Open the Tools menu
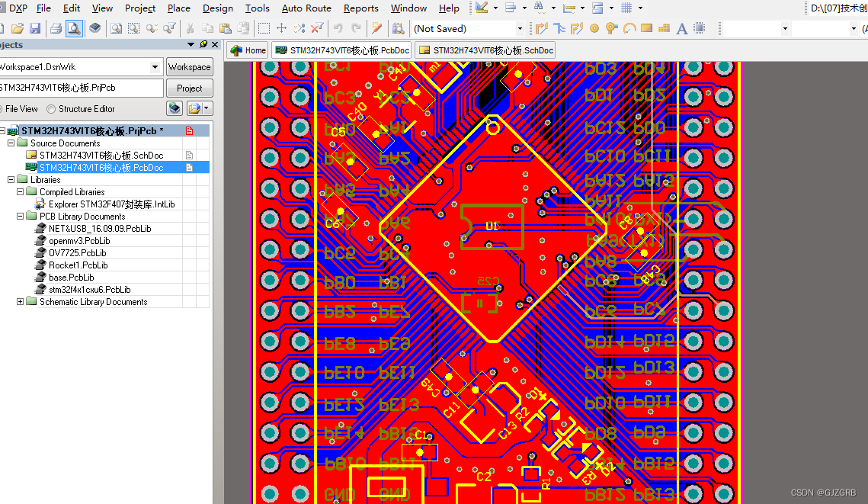 [257, 8]
